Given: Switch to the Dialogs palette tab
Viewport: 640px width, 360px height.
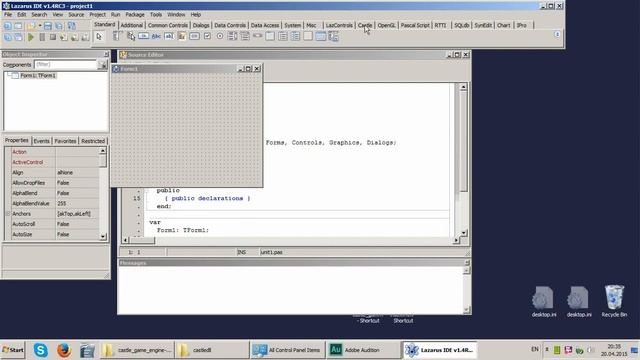Looking at the screenshot, I should pyautogui.click(x=201, y=25).
